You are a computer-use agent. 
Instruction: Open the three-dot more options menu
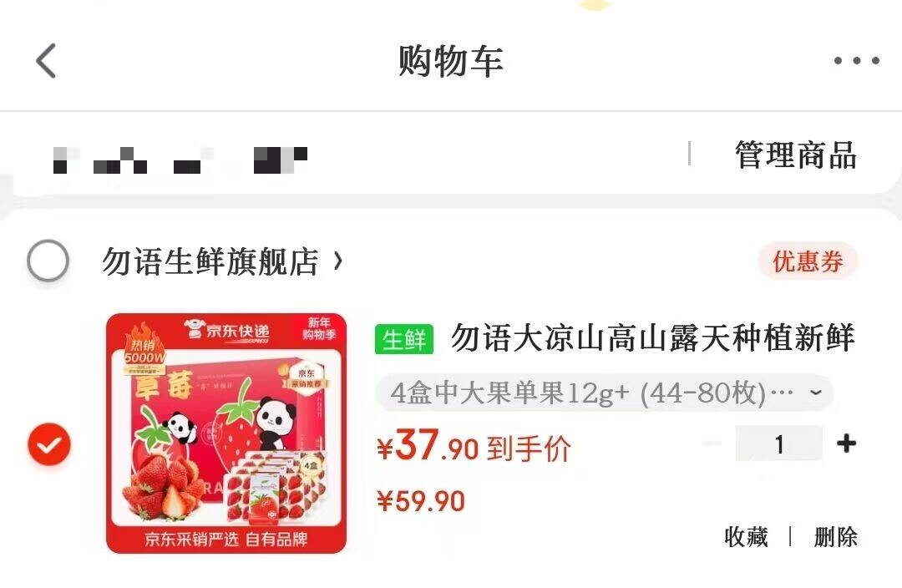pyautogui.click(x=857, y=60)
